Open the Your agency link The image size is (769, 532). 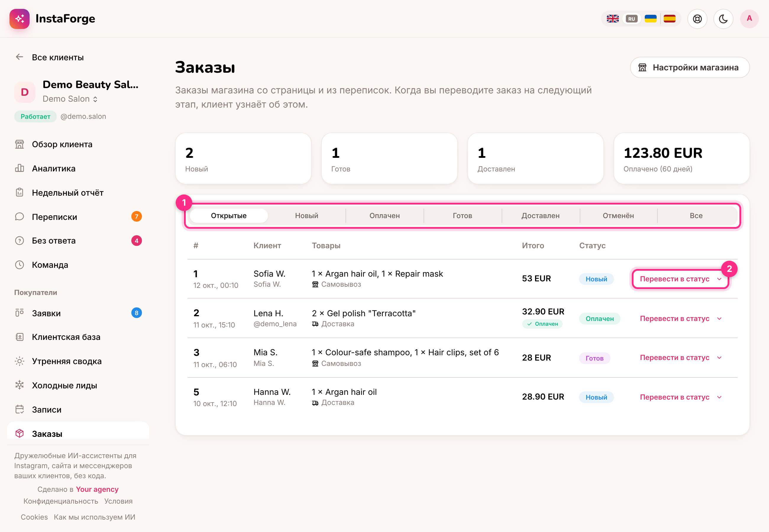pyautogui.click(x=97, y=489)
